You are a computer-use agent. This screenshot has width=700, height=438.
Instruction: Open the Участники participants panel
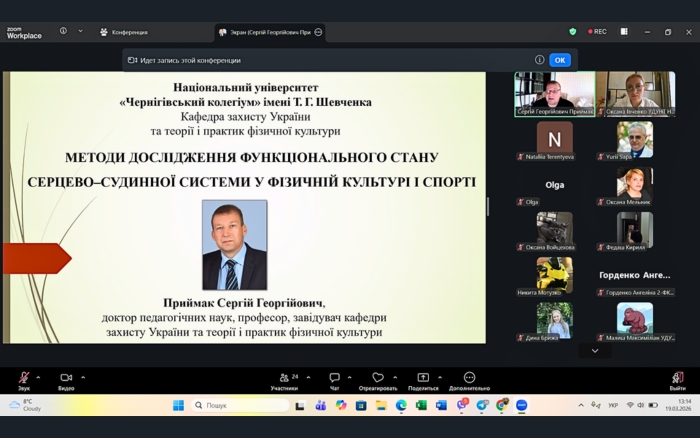click(284, 378)
